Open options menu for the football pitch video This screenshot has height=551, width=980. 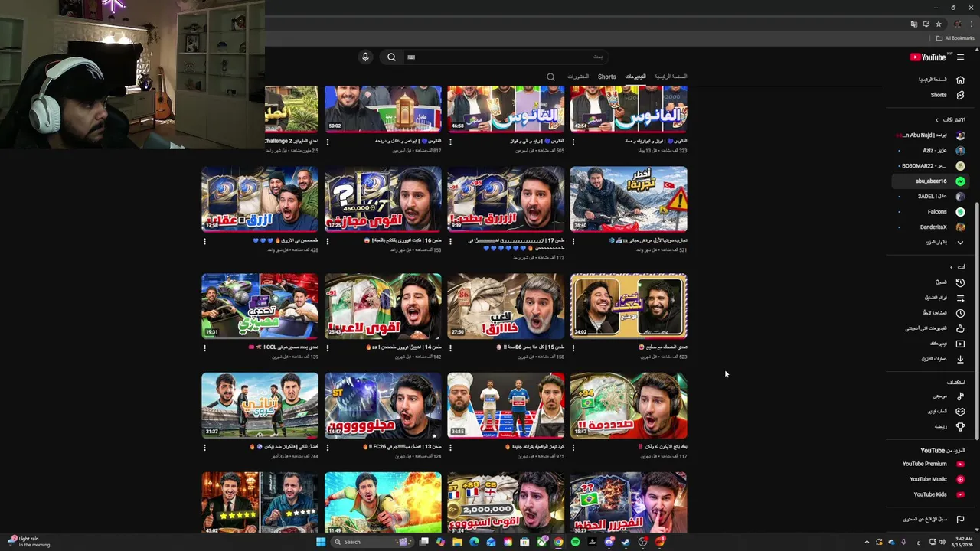(x=204, y=448)
